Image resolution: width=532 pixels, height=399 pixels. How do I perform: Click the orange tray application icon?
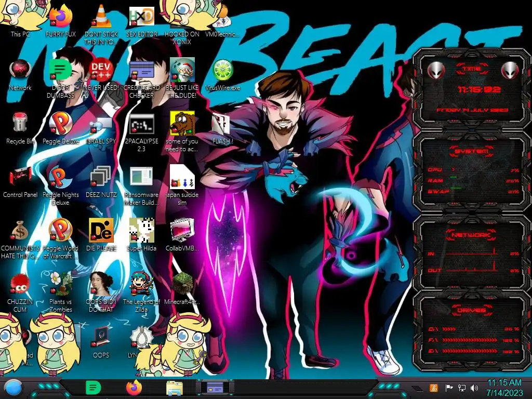click(434, 388)
